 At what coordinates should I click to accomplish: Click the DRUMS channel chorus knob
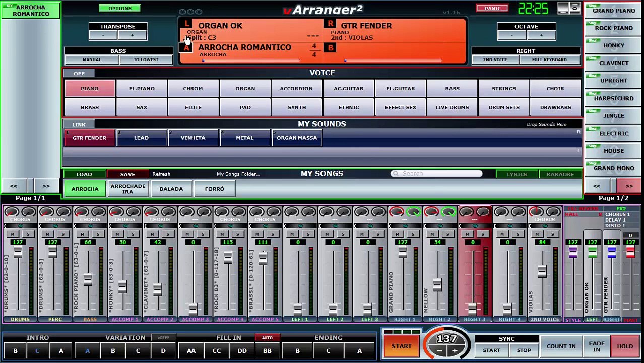(29, 212)
